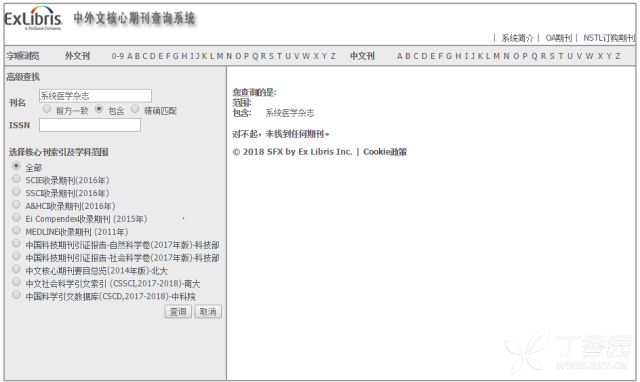
Task: Select the 全部 radio option
Action: click(16, 166)
